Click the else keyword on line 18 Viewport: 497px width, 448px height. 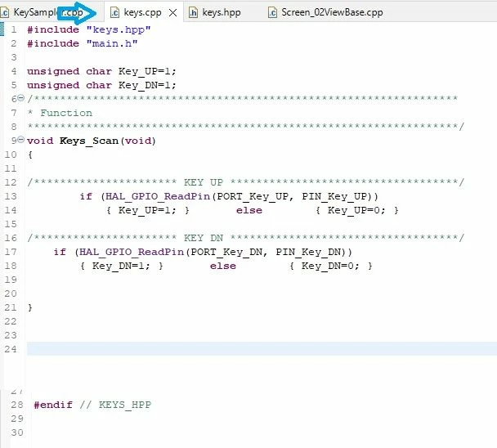tap(223, 266)
